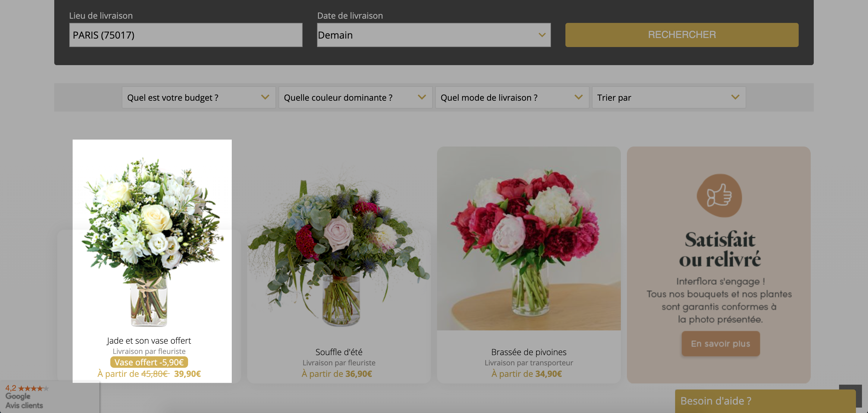Open the Brassée de pivoines photo
Screen dimensions: 868x413
coord(529,238)
